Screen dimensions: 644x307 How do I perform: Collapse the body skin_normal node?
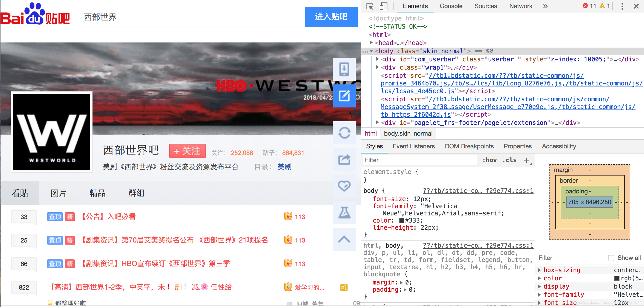[371, 51]
